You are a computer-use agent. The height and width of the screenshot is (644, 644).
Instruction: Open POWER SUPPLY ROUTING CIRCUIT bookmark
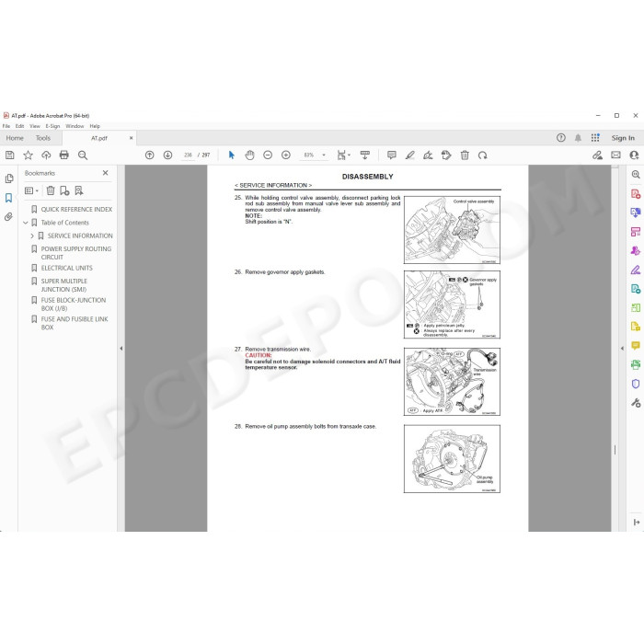(76, 253)
